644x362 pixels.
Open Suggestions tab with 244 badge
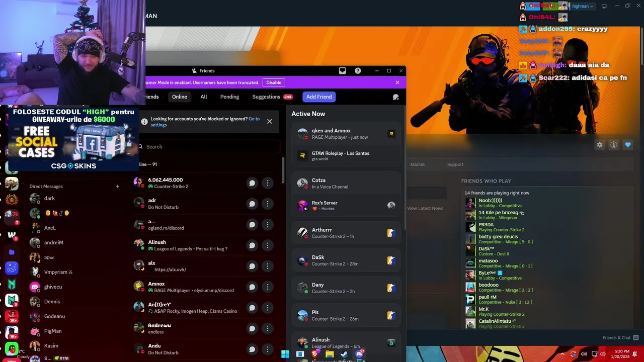tap(272, 97)
